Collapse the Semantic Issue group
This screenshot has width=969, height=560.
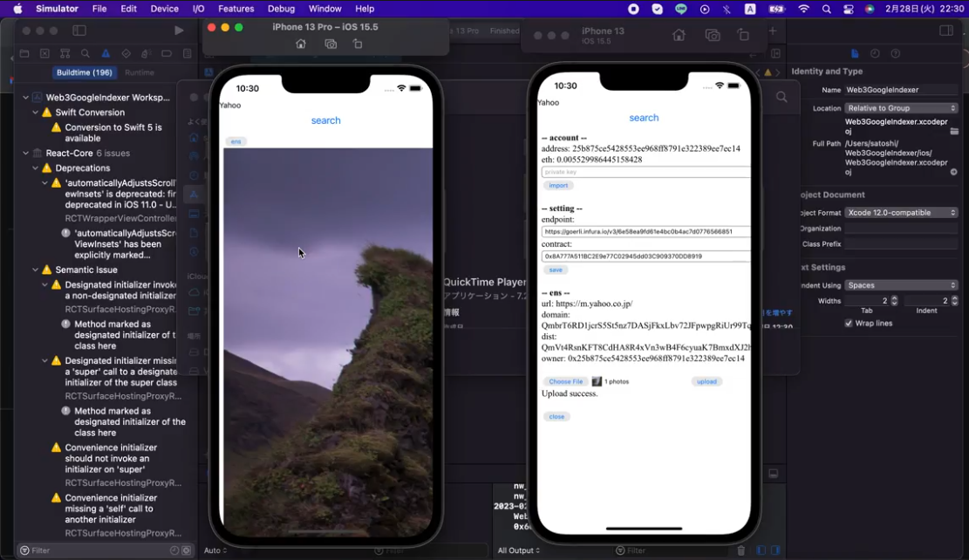click(36, 270)
